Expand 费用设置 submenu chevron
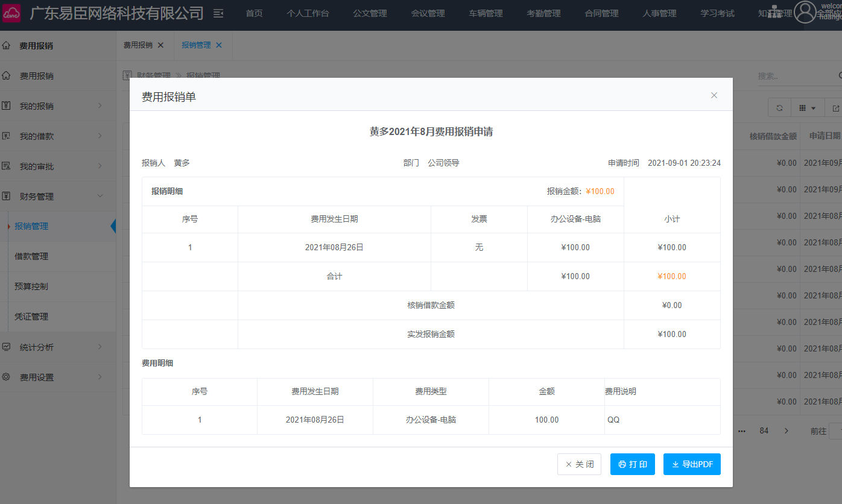 tap(100, 377)
